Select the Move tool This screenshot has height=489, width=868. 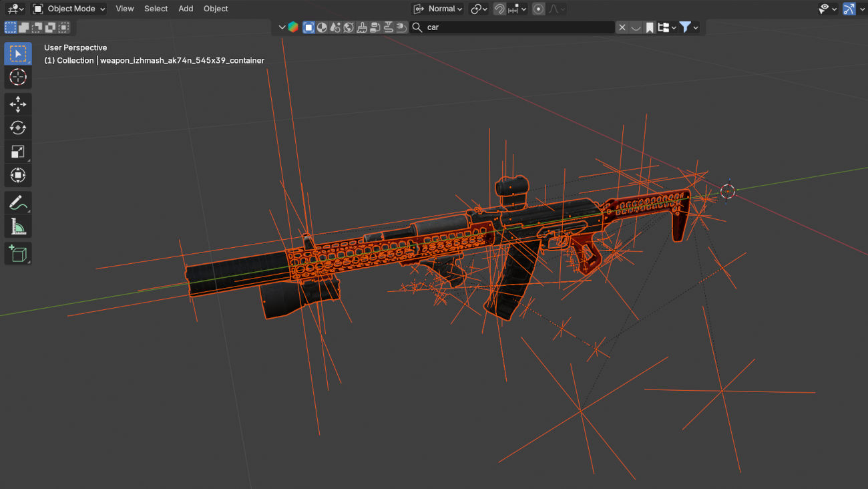click(18, 104)
